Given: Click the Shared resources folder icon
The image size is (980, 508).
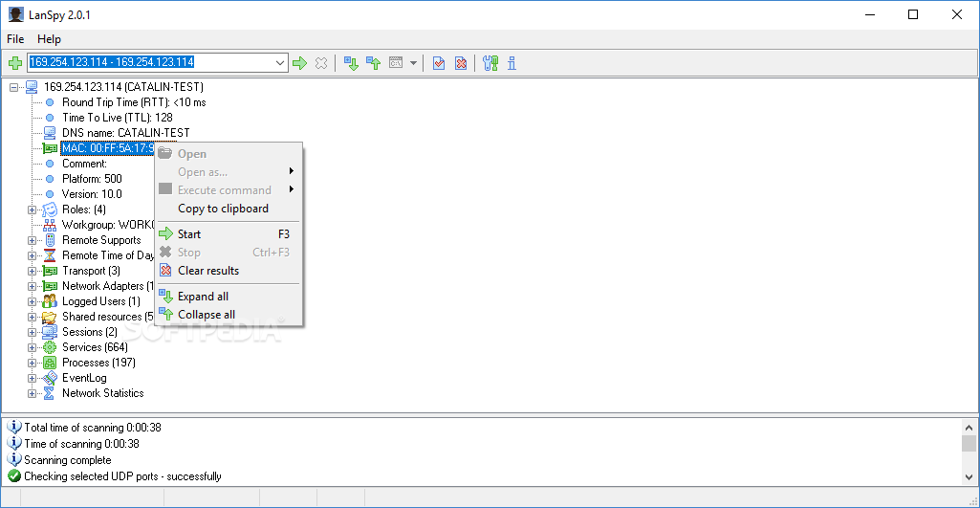Looking at the screenshot, I should click(x=50, y=317).
